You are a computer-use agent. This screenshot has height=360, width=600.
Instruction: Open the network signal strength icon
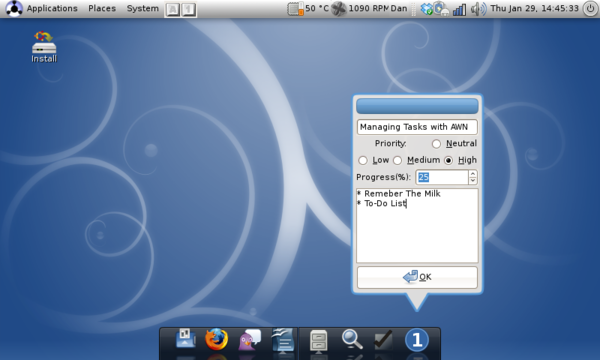(x=459, y=9)
